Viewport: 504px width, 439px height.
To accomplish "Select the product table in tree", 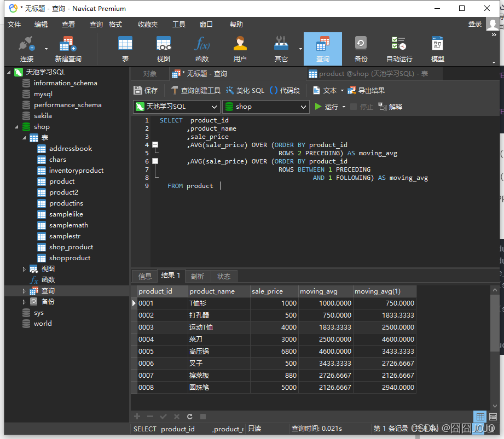I will (62, 182).
